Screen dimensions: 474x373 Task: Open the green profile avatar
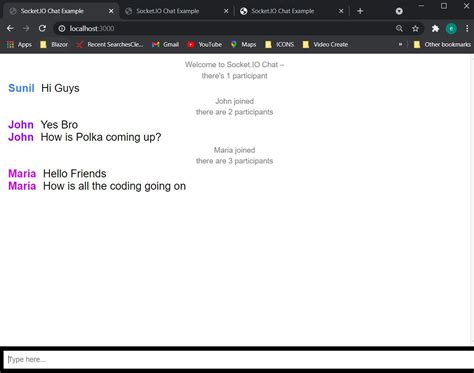pos(451,29)
